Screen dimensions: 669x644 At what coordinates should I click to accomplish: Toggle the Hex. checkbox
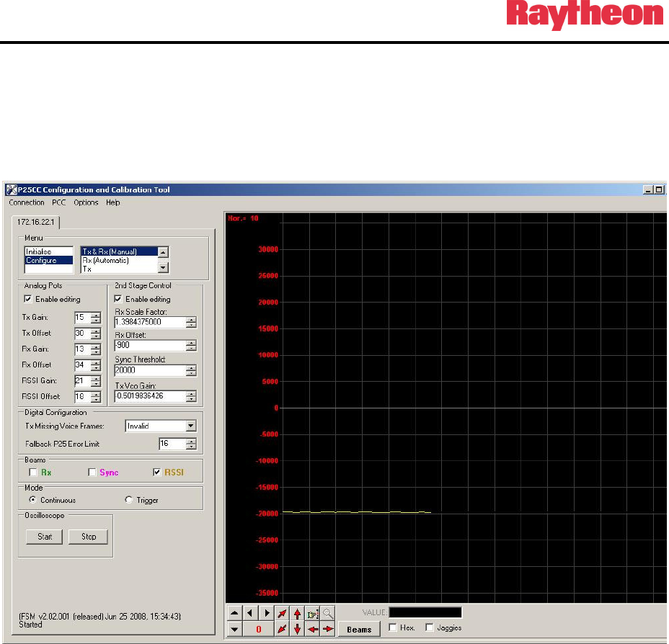click(393, 628)
